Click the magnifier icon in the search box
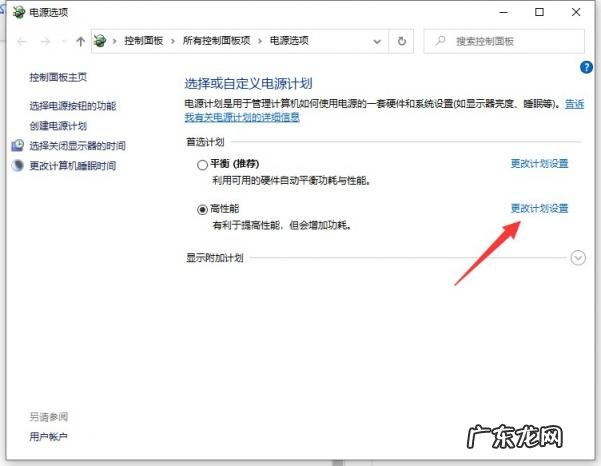Viewport: 601px width, 466px height. [440, 40]
